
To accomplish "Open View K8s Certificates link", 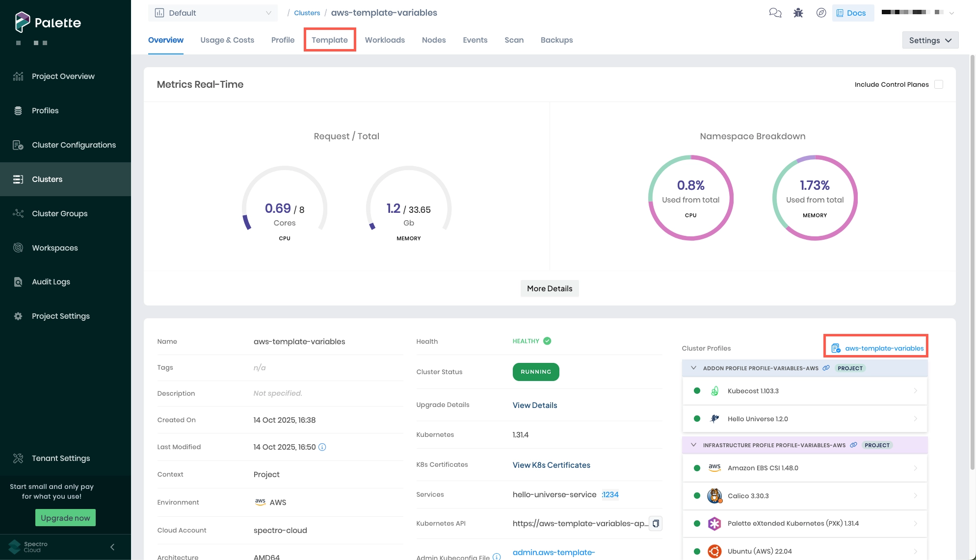I will coord(551,464).
